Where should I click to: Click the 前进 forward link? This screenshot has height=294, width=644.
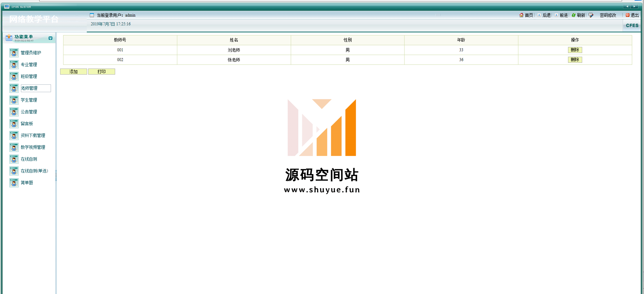[x=564, y=15]
